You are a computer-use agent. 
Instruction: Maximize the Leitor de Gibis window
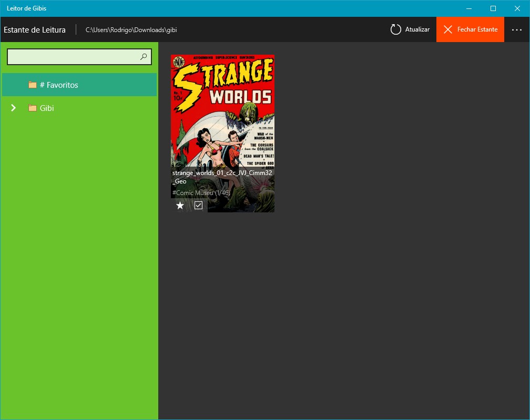[493, 8]
